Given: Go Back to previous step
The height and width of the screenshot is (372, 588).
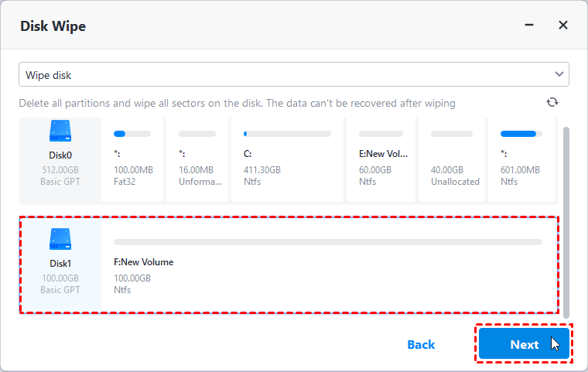Looking at the screenshot, I should pyautogui.click(x=421, y=344).
